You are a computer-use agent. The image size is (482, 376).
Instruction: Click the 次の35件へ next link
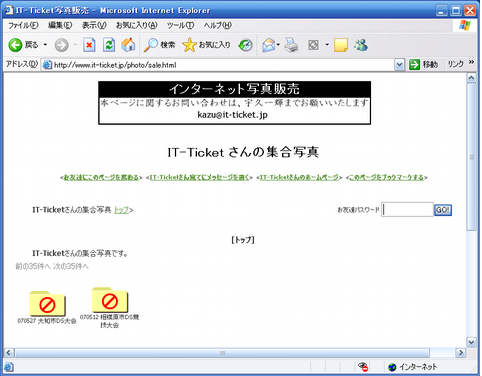pos(71,266)
